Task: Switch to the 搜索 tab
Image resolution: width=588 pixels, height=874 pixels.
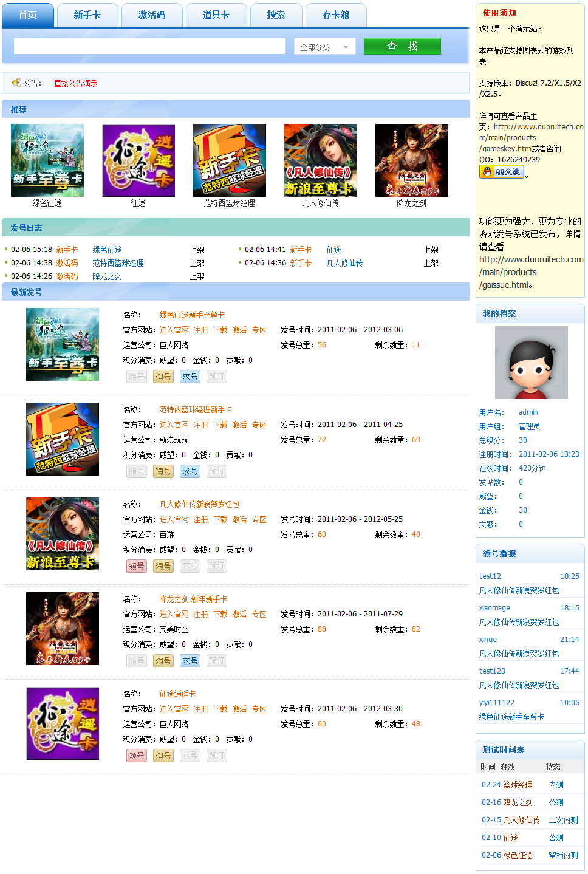Action: coord(276,15)
